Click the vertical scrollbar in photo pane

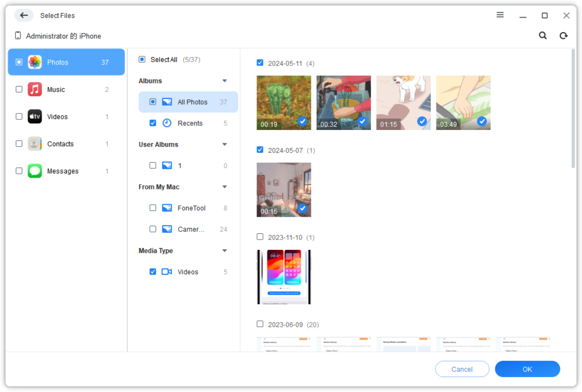[x=574, y=109]
